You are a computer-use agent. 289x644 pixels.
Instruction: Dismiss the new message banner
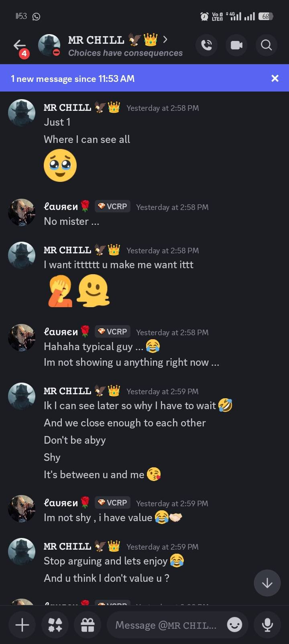(275, 78)
